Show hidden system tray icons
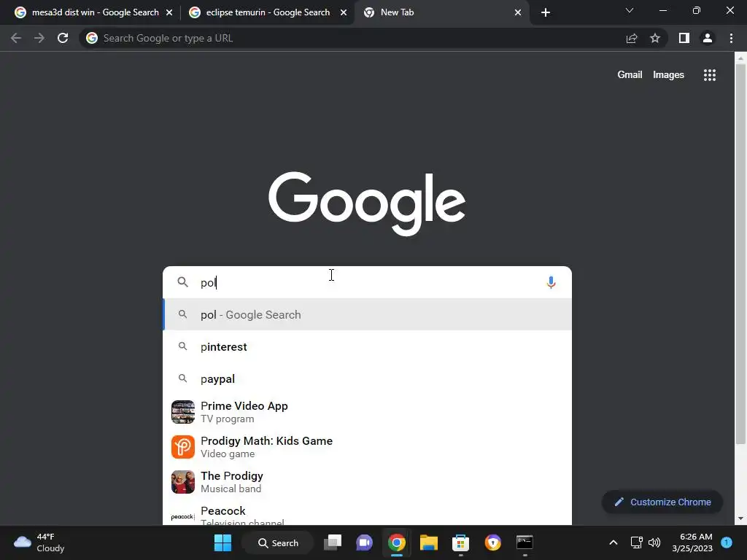The width and height of the screenshot is (747, 560). point(614,542)
